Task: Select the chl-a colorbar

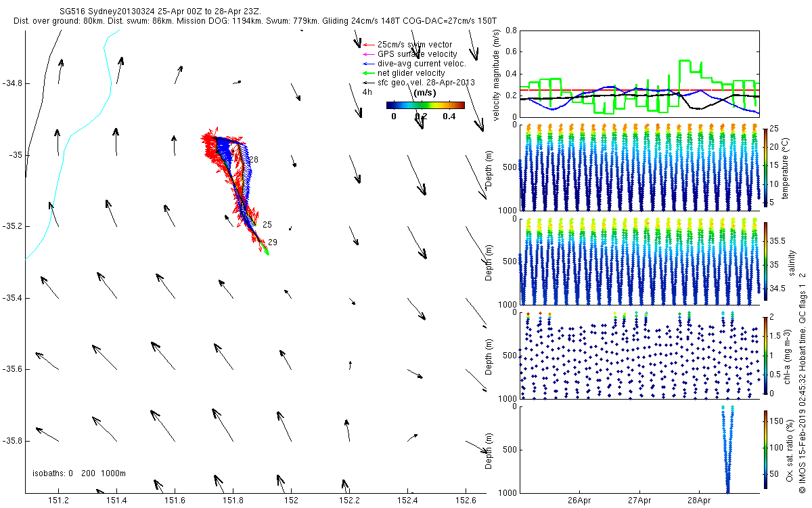Action: pos(765,354)
